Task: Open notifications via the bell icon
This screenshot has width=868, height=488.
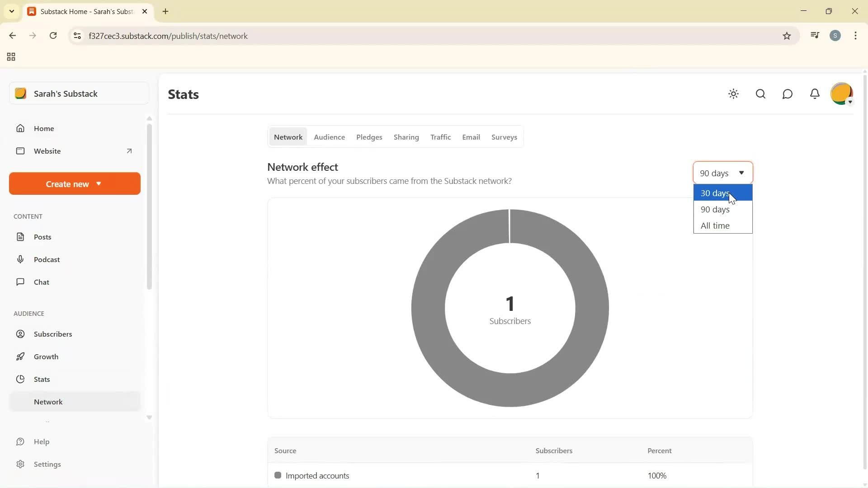Action: pos(815,94)
